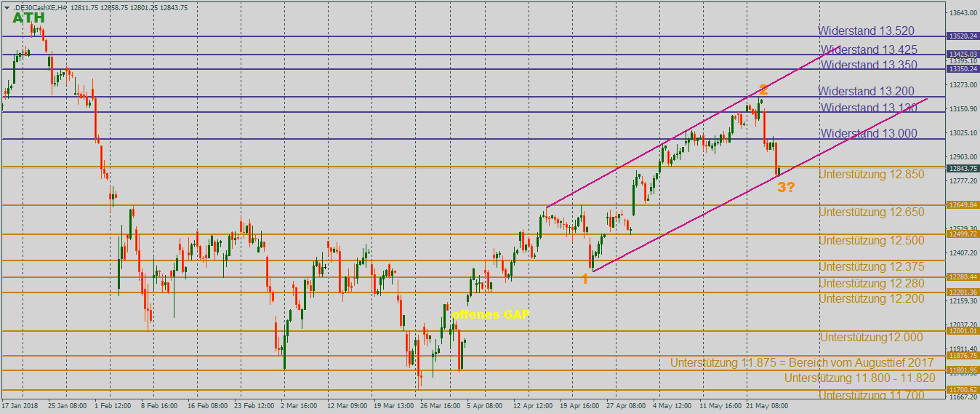Click the 13273.00 price scale value
980x414 pixels.
click(x=963, y=84)
